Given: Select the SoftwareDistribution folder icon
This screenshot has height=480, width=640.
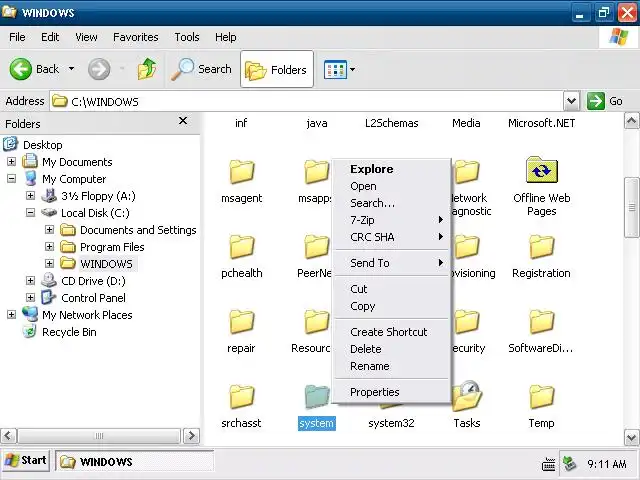Looking at the screenshot, I should tap(542, 322).
